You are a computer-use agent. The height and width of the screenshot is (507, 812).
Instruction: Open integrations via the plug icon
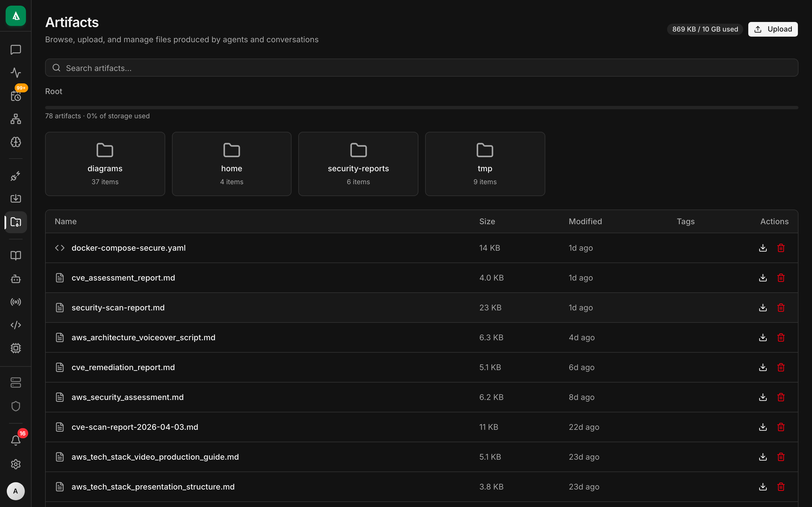pos(16,176)
